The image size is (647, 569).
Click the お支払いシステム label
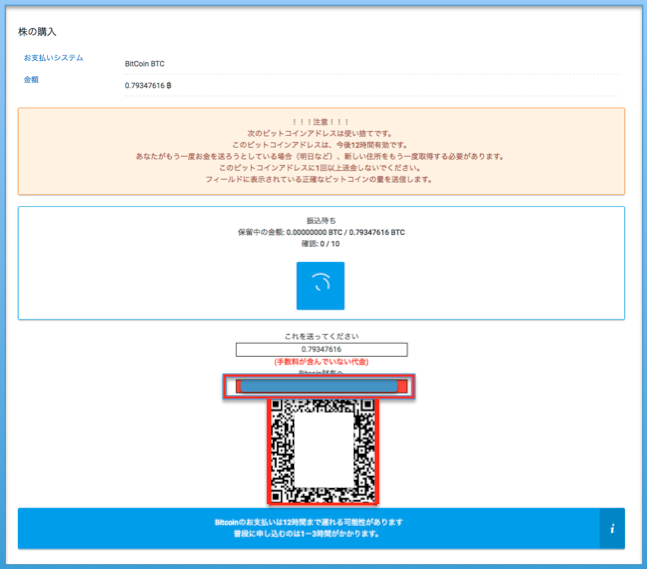53,58
